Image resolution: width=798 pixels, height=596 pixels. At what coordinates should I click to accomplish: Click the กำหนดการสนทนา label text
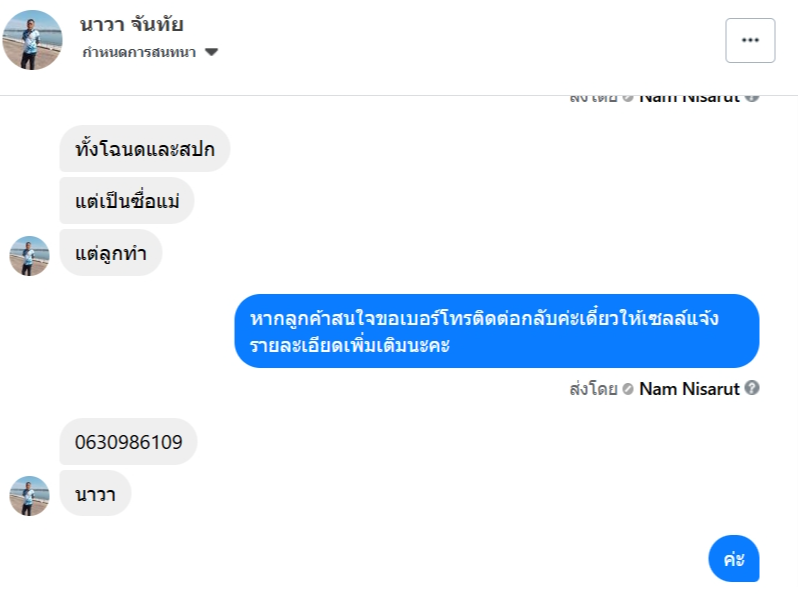tap(139, 52)
